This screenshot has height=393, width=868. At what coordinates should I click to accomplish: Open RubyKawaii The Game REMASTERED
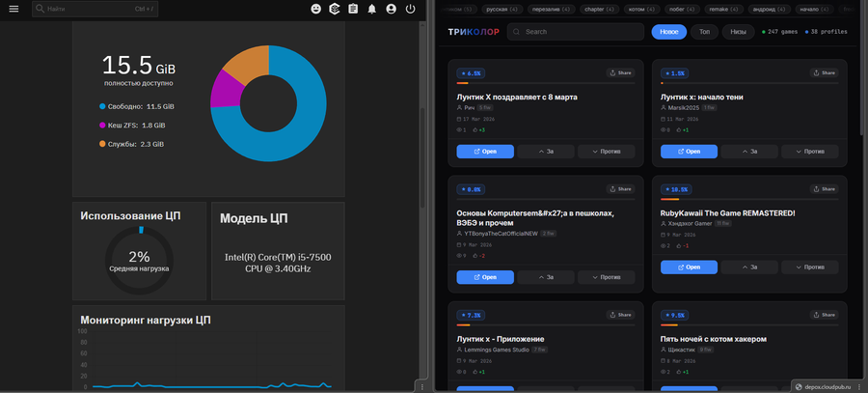(x=690, y=267)
